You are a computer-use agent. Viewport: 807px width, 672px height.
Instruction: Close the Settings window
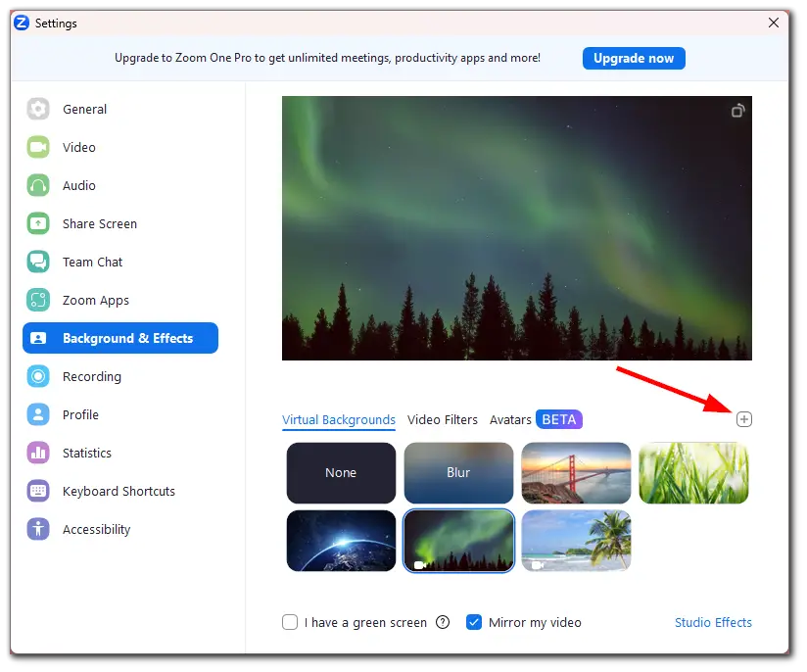773,23
